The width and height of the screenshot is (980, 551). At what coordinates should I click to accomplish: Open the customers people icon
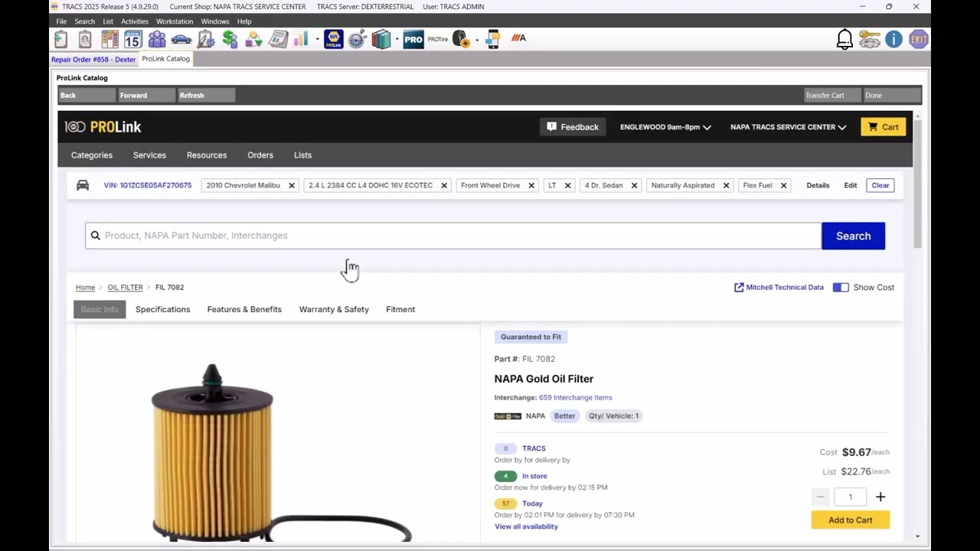157,39
